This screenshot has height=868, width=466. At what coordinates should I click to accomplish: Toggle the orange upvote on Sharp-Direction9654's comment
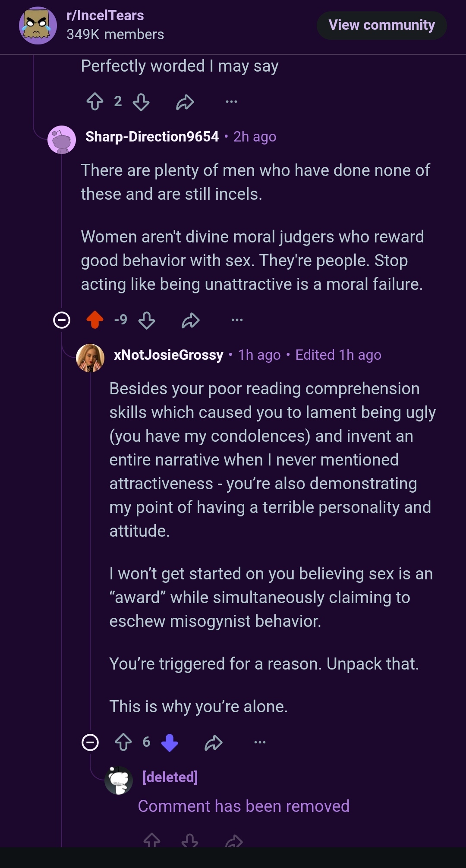pos(95,320)
